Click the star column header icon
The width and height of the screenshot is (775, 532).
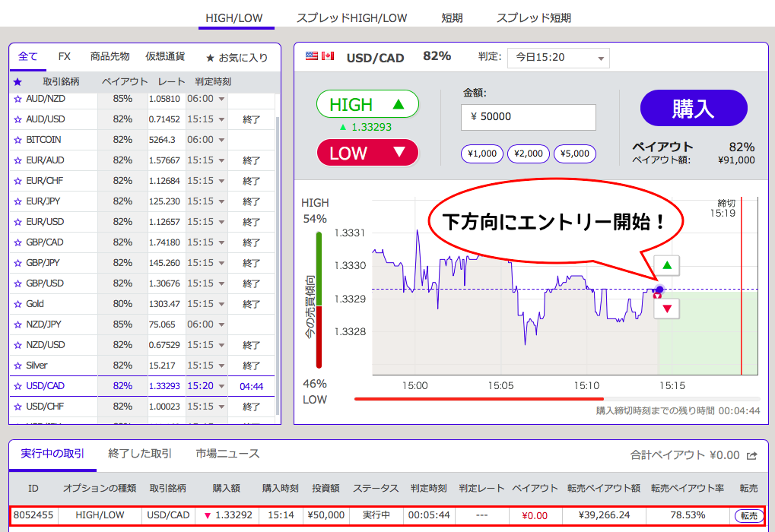coord(17,81)
